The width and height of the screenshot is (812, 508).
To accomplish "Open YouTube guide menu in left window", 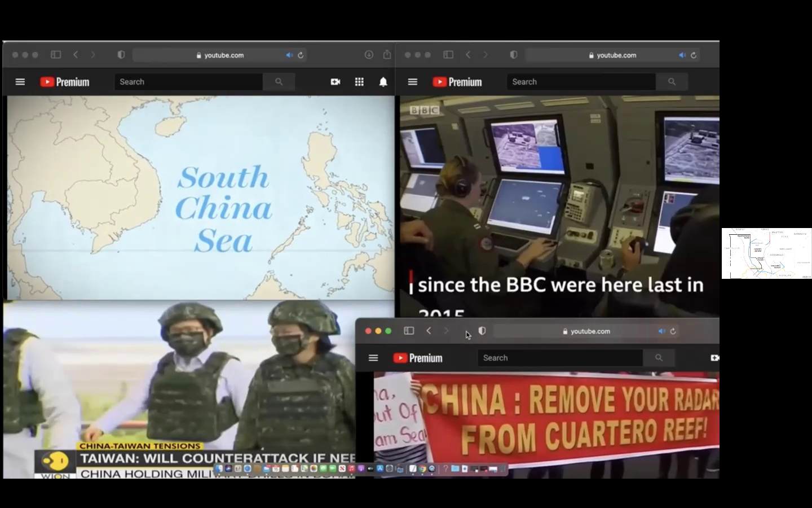I will (x=20, y=82).
